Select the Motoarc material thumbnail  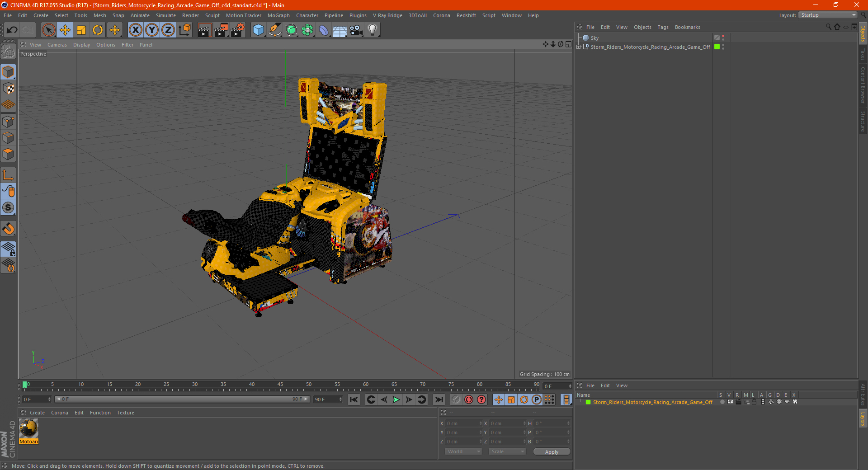28,428
